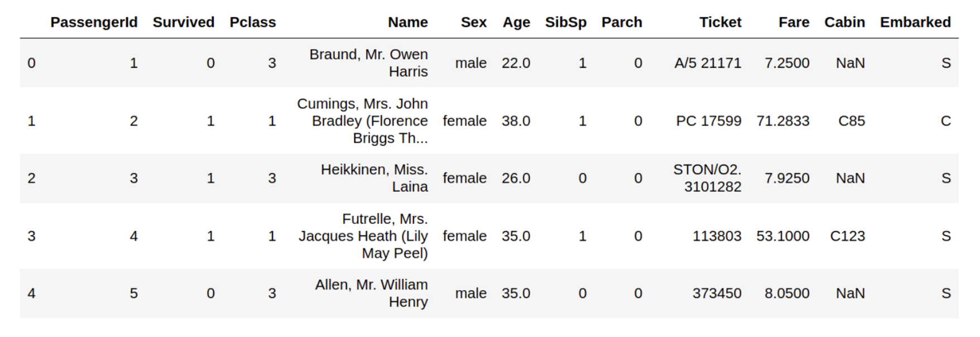Select the Heikkinen, Miss. Laina name cell

[x=374, y=178]
